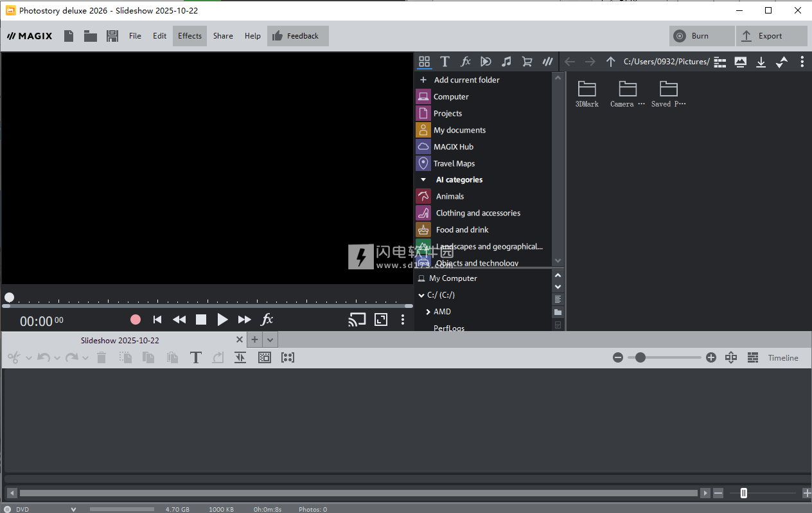This screenshot has height=513, width=812.
Task: Click the Export button
Action: tap(771, 36)
